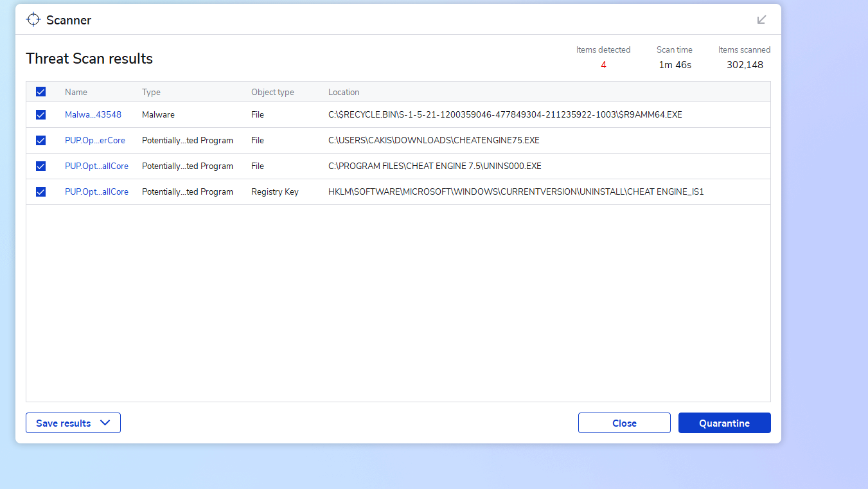868x489 pixels.
Task: Sort by the Location column header
Action: [344, 92]
